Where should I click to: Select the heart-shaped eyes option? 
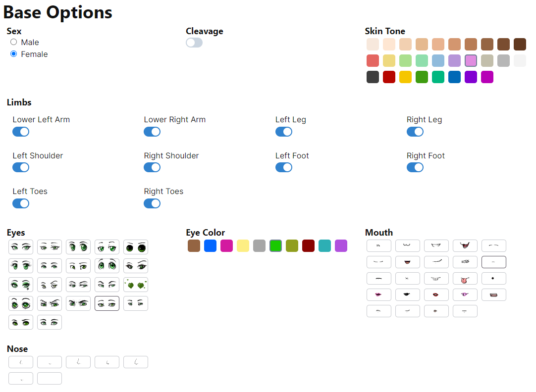[x=136, y=285]
